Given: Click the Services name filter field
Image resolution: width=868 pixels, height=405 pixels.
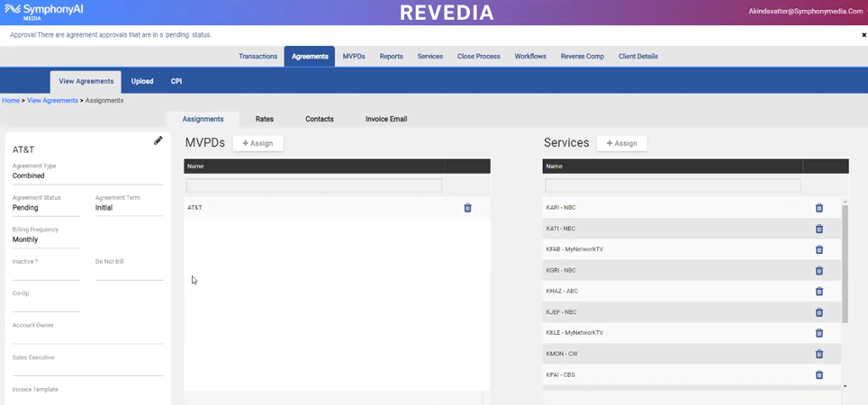Looking at the screenshot, I should 673,185.
